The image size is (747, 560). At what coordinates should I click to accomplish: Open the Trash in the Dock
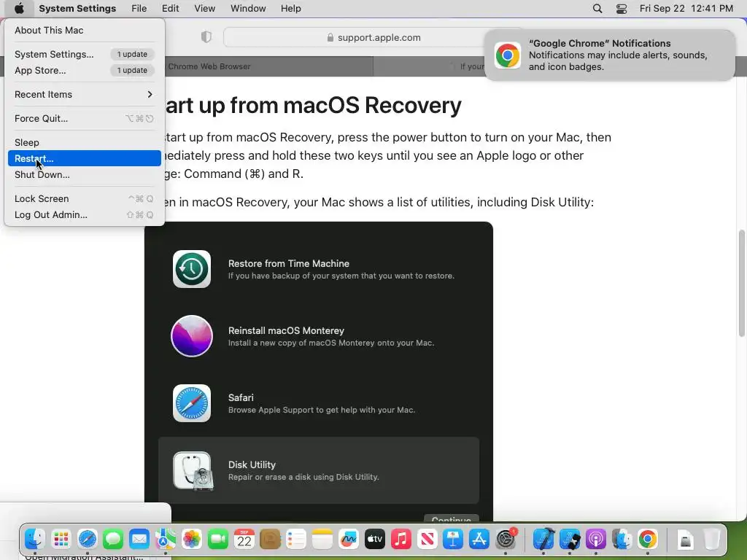coord(712,539)
